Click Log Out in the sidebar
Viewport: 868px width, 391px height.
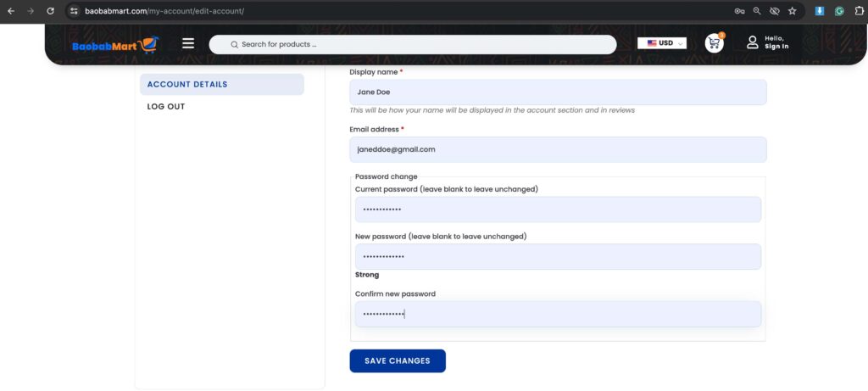[166, 107]
